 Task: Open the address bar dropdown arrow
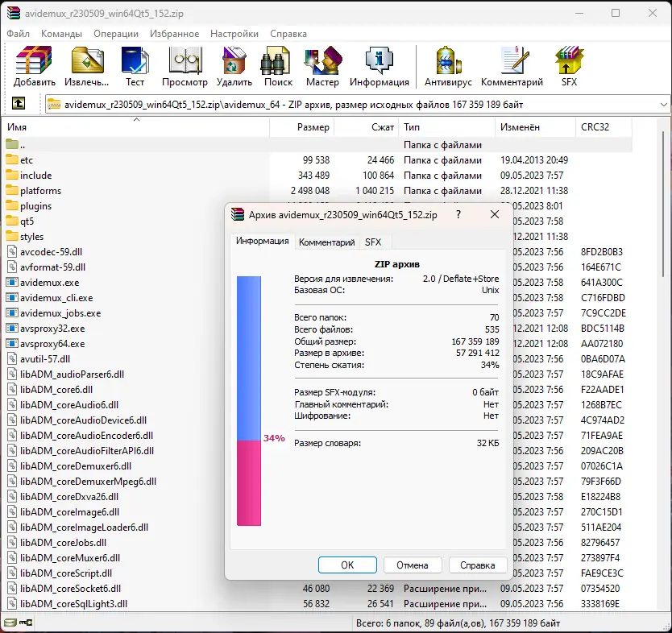pyautogui.click(x=661, y=103)
